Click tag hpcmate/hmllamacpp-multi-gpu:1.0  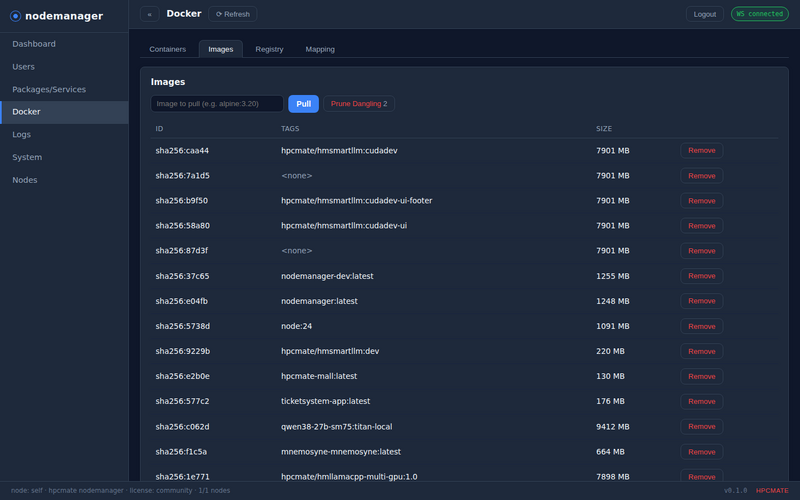pos(349,477)
